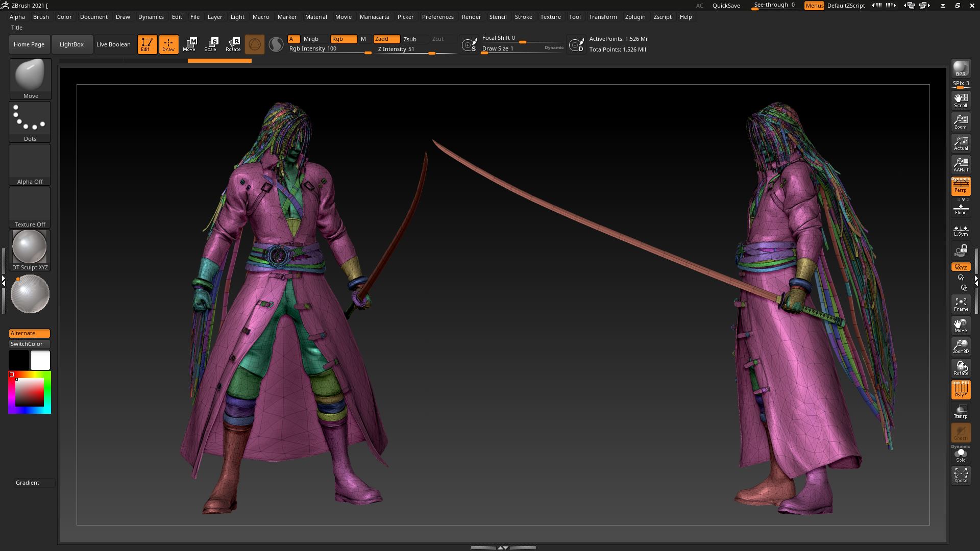Click load next user interface colors icon
The height and width of the screenshot is (551, 980).
891,5
